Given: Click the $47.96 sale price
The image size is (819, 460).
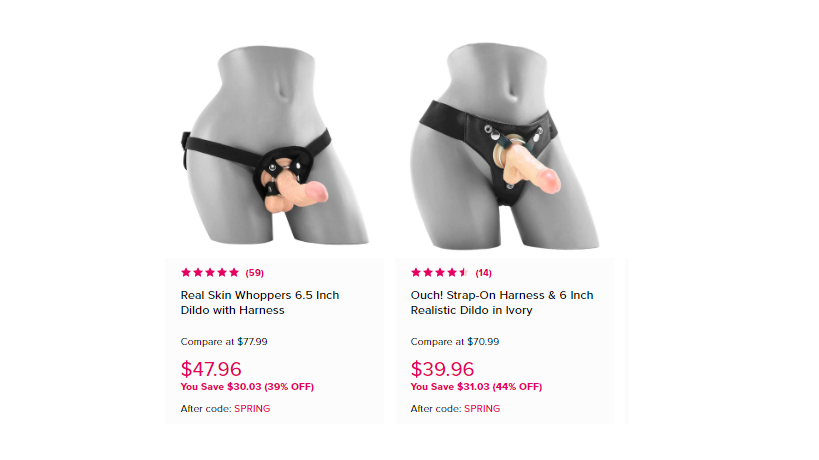Looking at the screenshot, I should tap(211, 369).
